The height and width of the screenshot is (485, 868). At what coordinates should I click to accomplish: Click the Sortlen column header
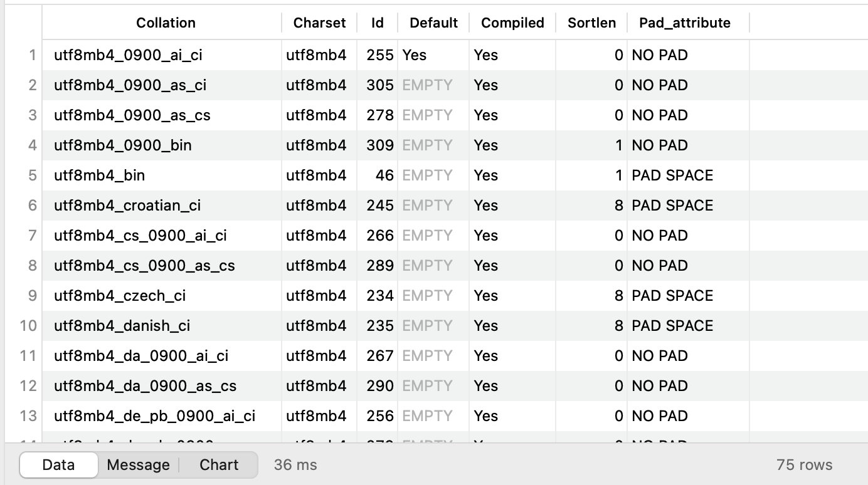[591, 23]
